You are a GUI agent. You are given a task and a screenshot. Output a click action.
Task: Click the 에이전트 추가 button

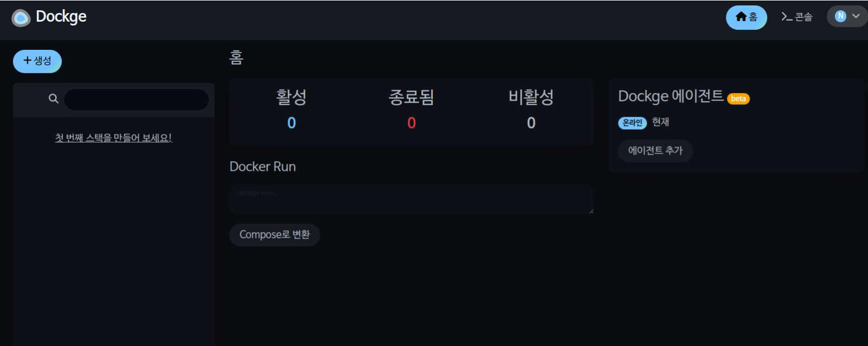pos(655,151)
